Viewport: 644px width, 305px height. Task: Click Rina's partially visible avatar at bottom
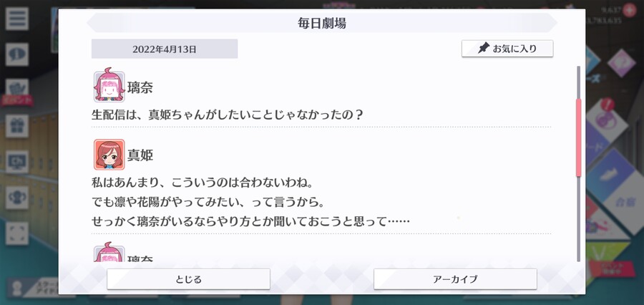(109, 253)
